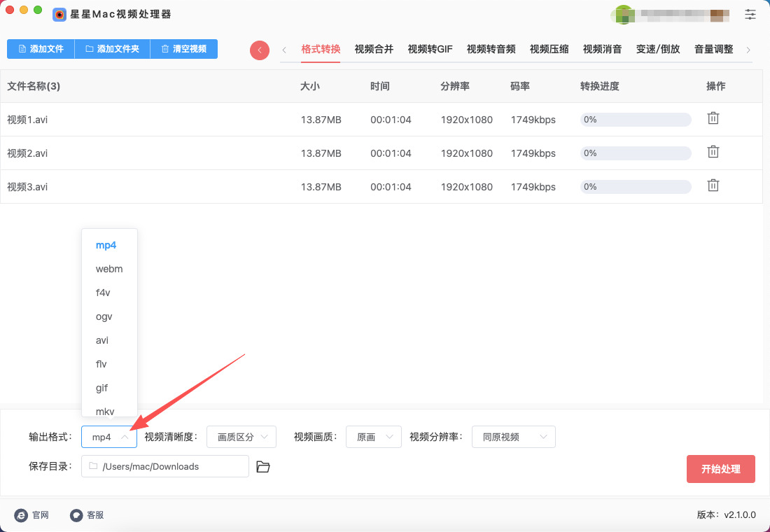Click the 添加文件 button

[x=41, y=49]
